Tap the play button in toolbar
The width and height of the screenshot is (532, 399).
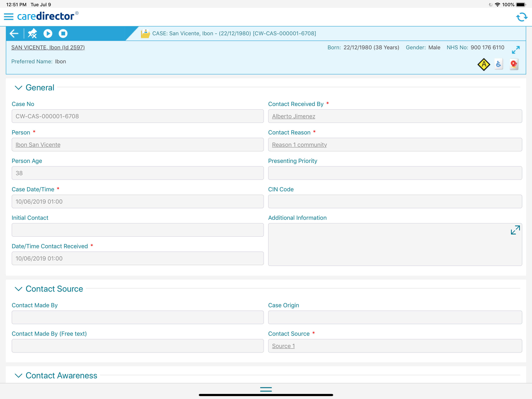coord(48,34)
